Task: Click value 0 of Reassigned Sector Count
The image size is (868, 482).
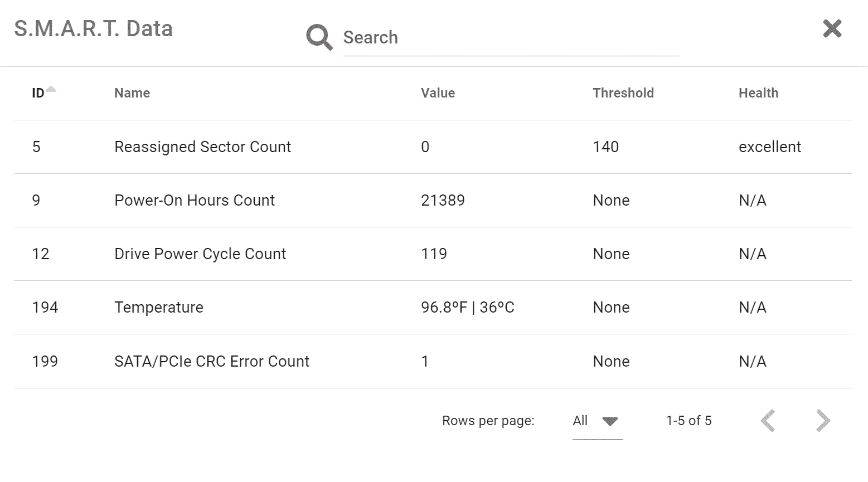Action: pos(425,147)
